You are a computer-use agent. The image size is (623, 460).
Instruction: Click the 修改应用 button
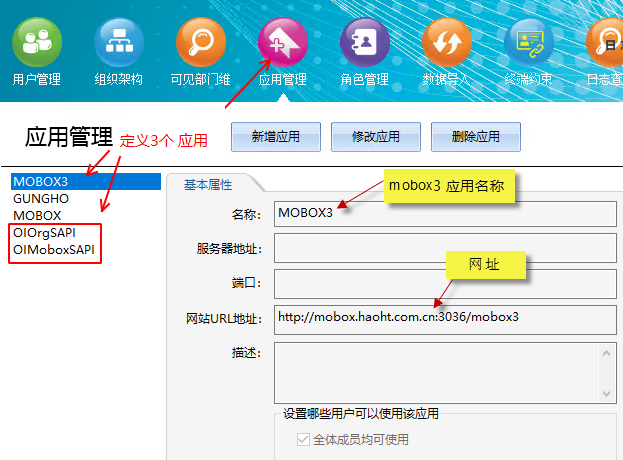pos(375,136)
